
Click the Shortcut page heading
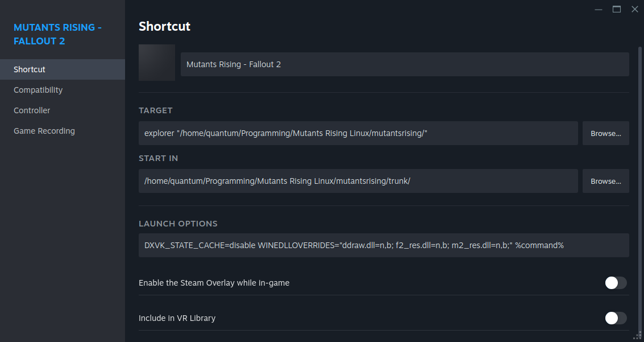click(164, 26)
